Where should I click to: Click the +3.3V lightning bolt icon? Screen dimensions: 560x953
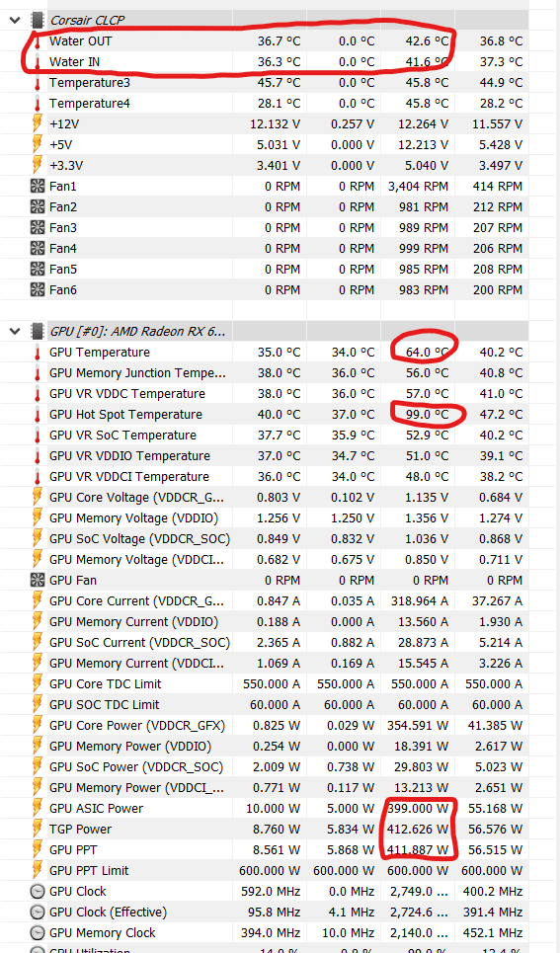pyautogui.click(x=38, y=165)
